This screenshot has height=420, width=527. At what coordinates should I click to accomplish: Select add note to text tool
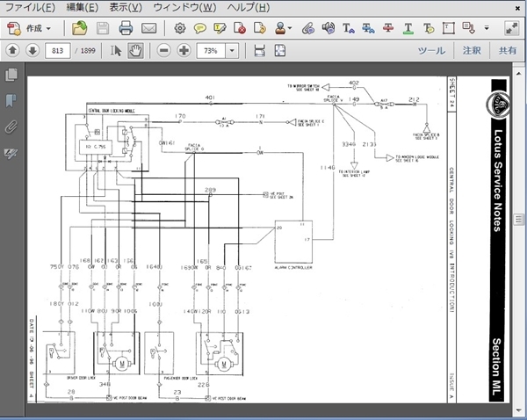(429, 28)
